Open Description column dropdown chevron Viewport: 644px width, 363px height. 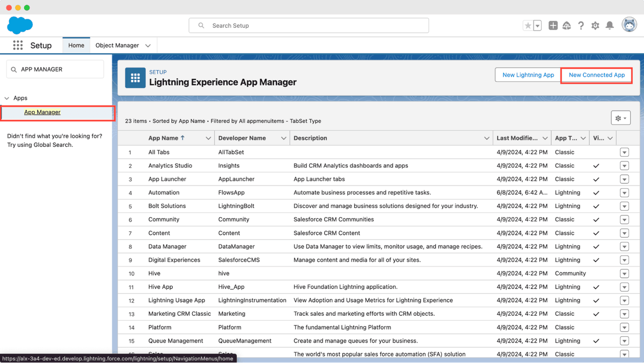[487, 138]
